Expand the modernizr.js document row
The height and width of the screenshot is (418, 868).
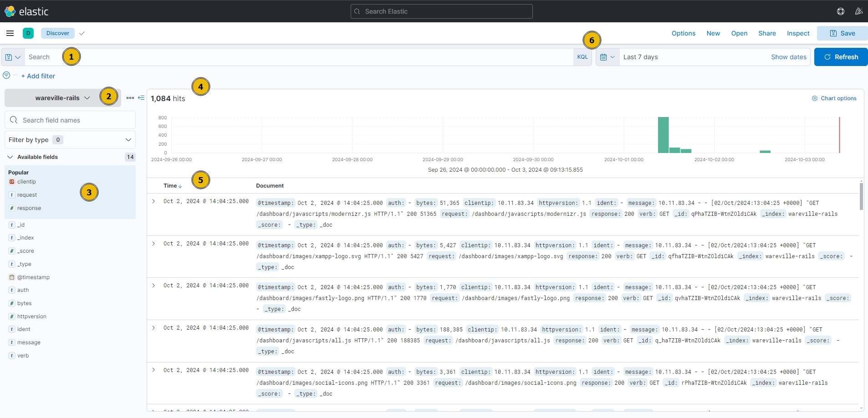pyautogui.click(x=153, y=201)
